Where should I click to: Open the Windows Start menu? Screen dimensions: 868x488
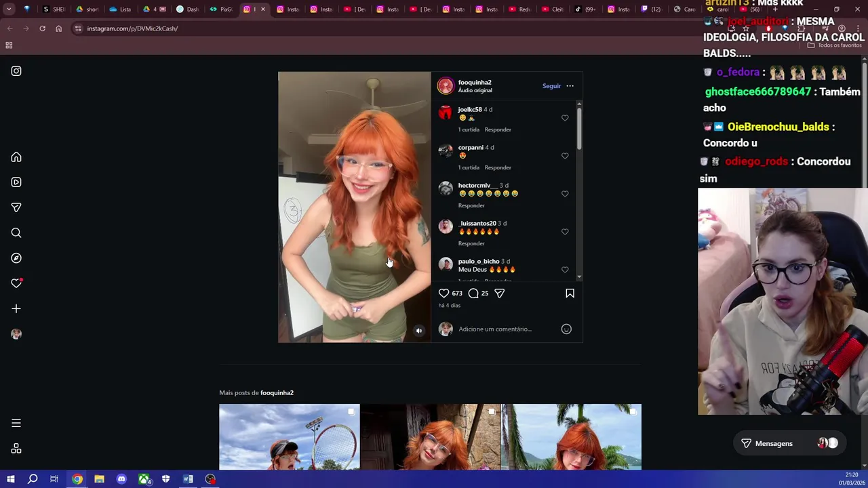pyautogui.click(x=10, y=479)
